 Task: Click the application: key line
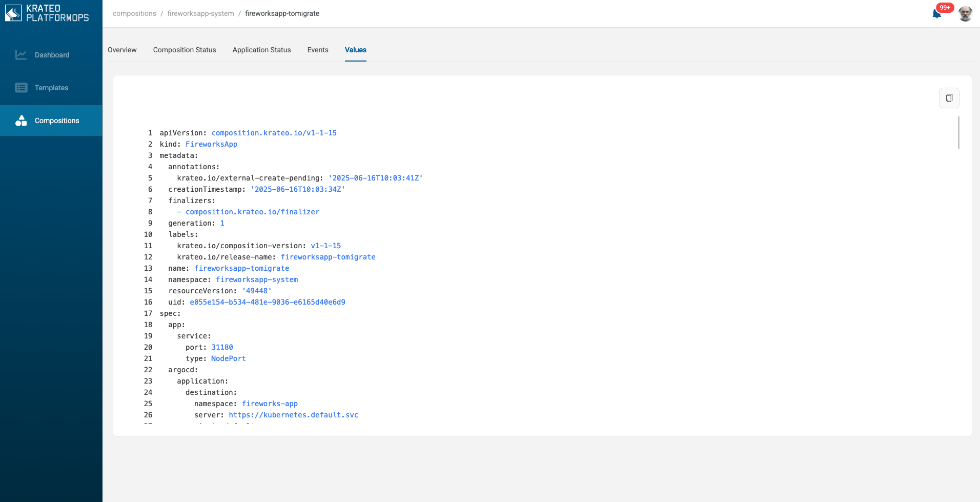[x=202, y=381]
